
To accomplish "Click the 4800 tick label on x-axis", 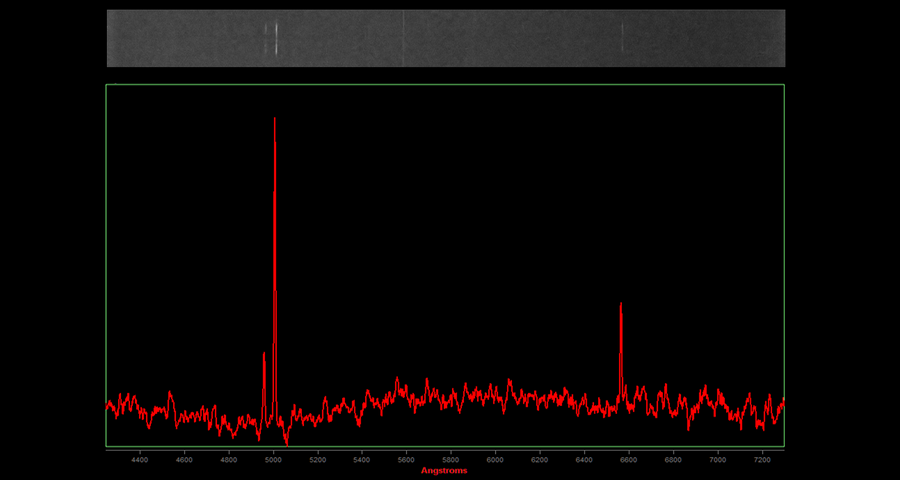I will click(229, 459).
